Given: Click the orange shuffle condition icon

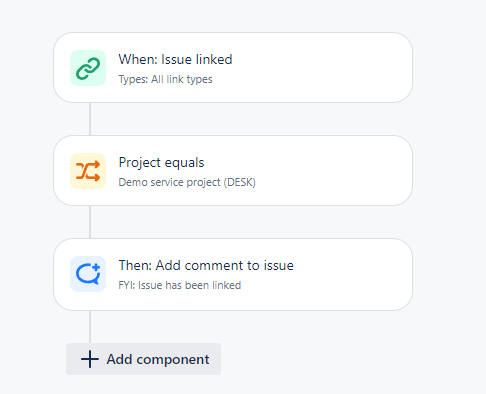Looking at the screenshot, I should coord(88,171).
